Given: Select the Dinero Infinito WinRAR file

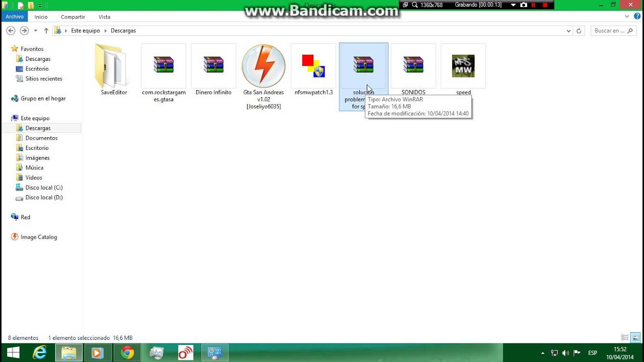Looking at the screenshot, I should (213, 66).
